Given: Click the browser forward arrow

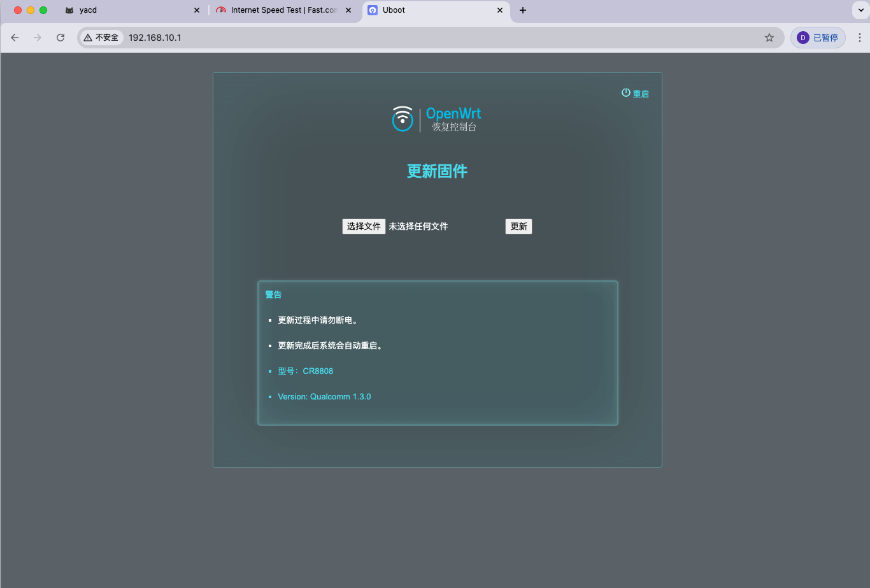Looking at the screenshot, I should (x=38, y=38).
